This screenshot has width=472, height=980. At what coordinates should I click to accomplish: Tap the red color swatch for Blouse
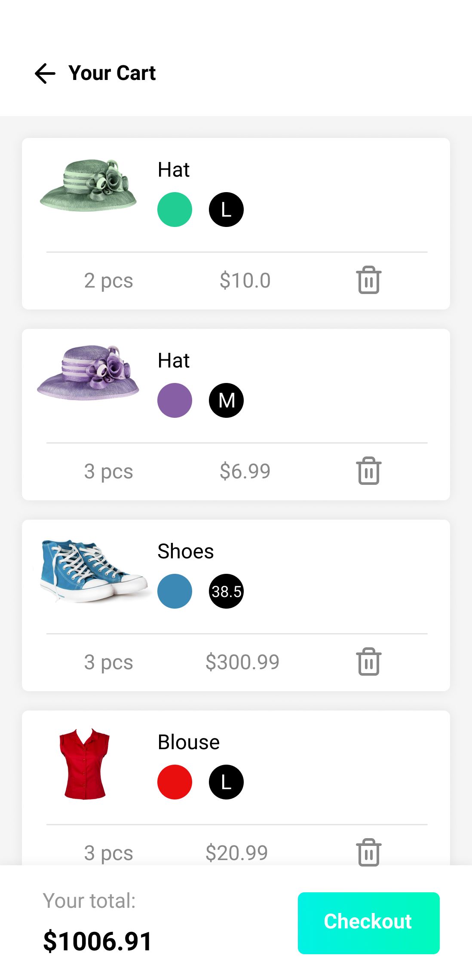click(x=175, y=782)
